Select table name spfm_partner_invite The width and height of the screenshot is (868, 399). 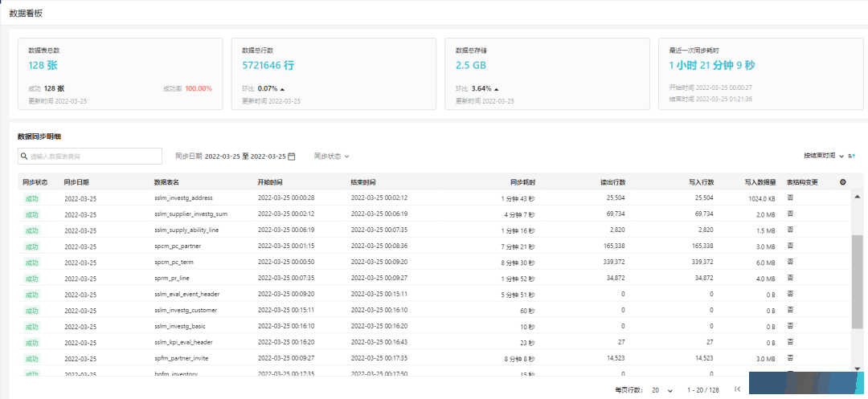point(181,357)
